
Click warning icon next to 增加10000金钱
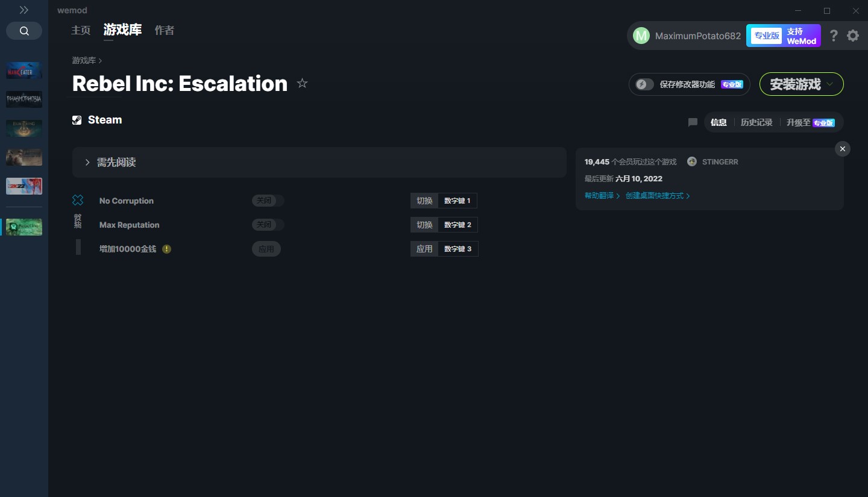167,249
